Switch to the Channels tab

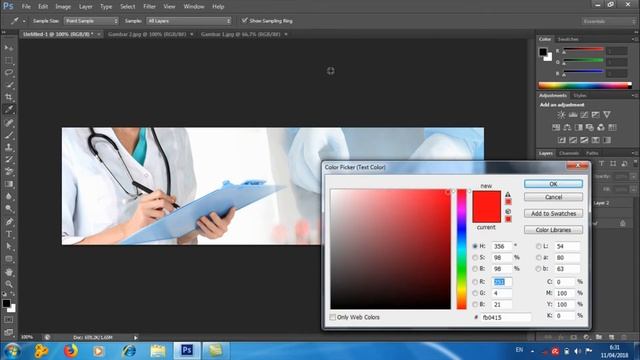tap(569, 153)
